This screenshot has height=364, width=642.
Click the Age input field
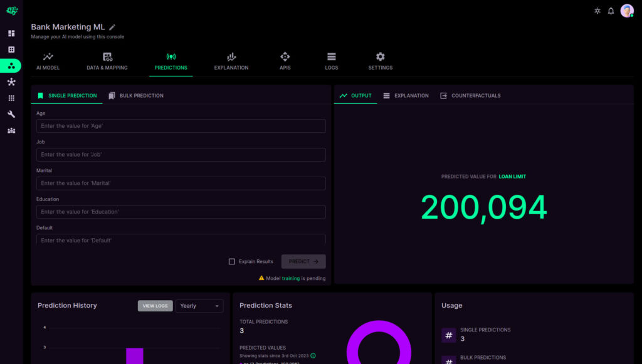(x=181, y=126)
